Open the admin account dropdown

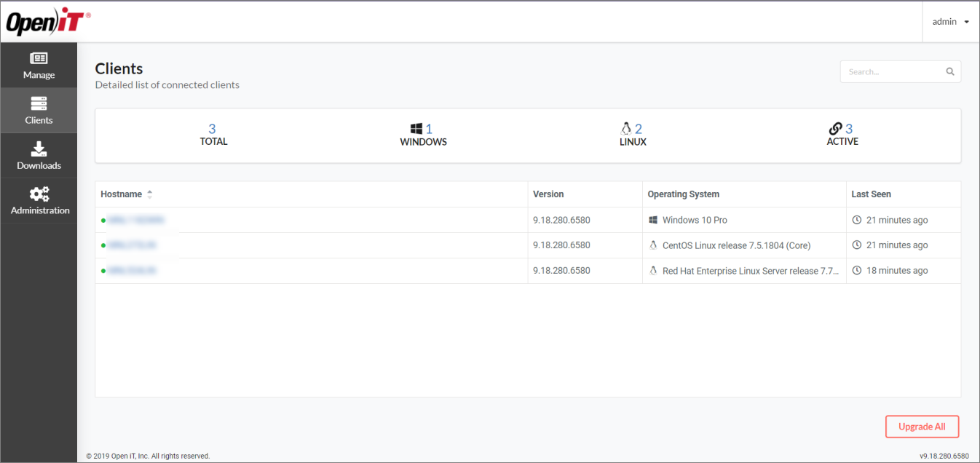[x=949, y=21]
